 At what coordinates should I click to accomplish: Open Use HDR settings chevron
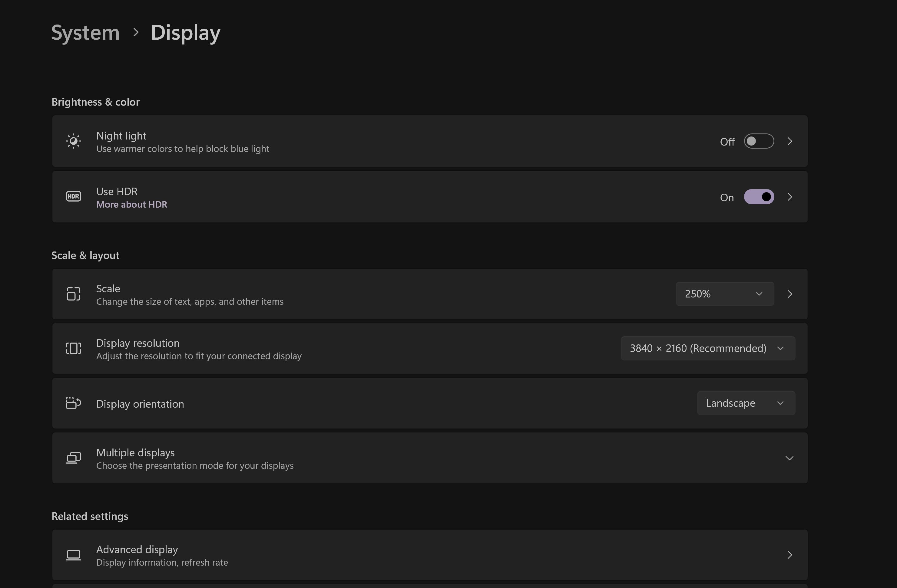789,197
